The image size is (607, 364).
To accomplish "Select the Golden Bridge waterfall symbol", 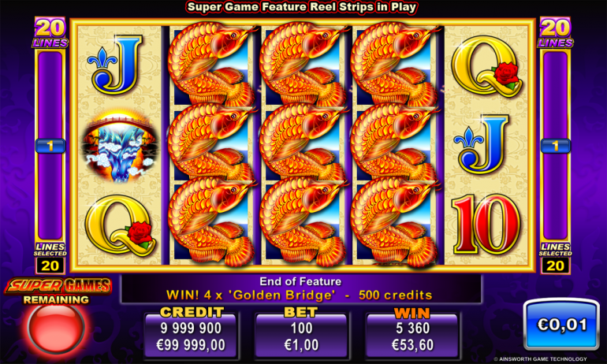I will pyautogui.click(x=120, y=147).
